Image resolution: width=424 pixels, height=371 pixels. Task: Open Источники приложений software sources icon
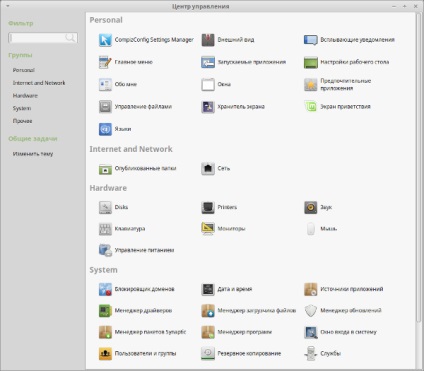311,289
